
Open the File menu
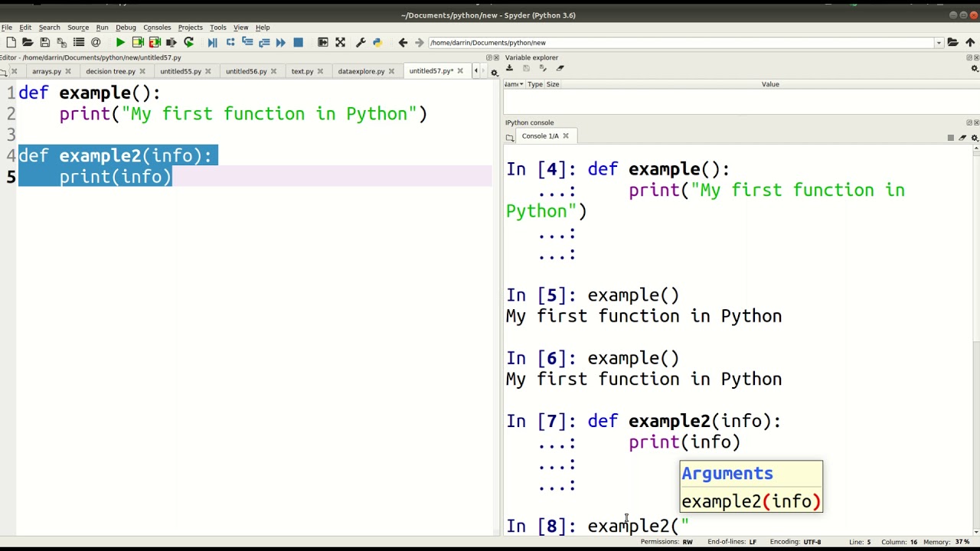pyautogui.click(x=7, y=28)
